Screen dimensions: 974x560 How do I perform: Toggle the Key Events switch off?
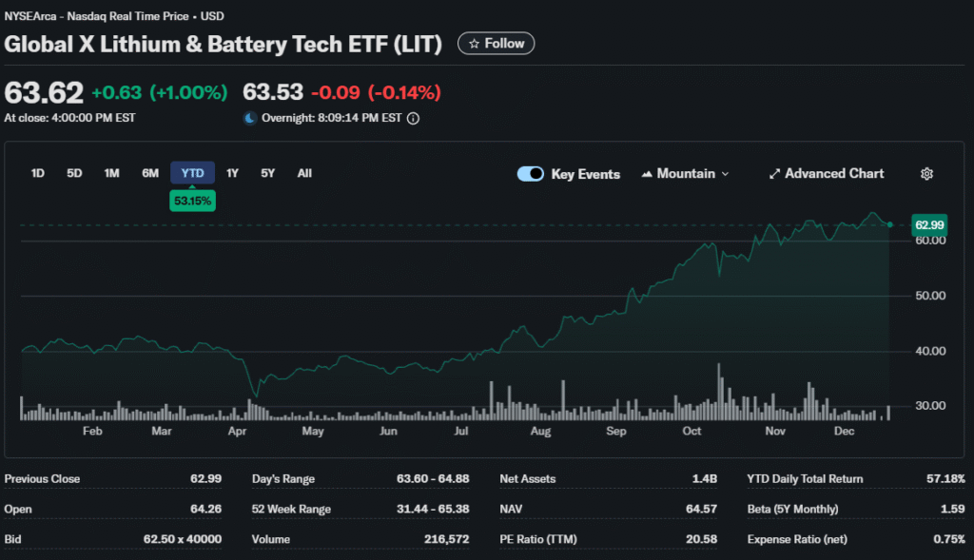coord(531,174)
